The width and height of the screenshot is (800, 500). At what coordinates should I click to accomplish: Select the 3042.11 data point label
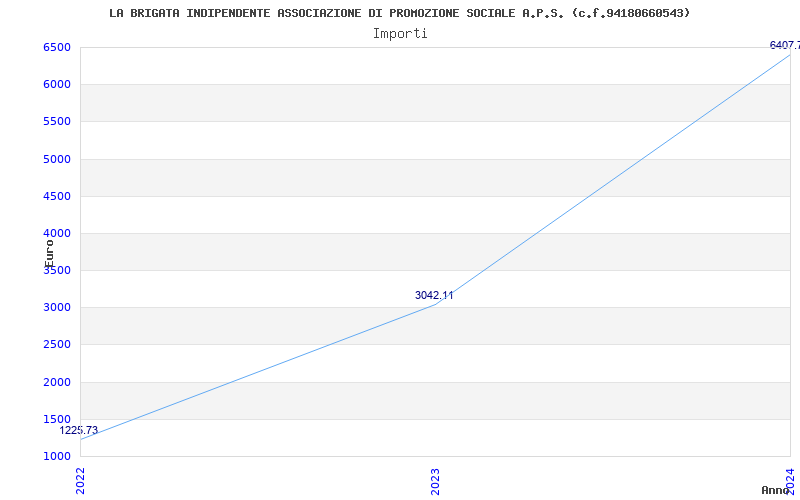(x=434, y=295)
